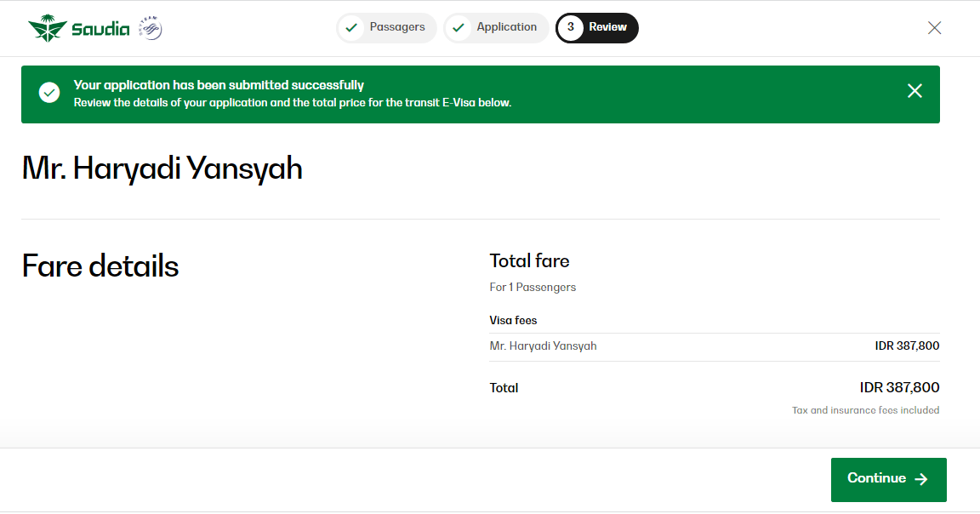Click the Mr. Haryadi Yansyah heading

point(162,168)
